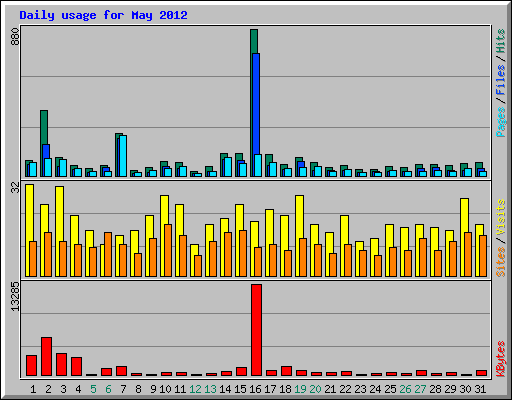
Task: Click the cyan Pages bar for day 7
Action: point(123,156)
